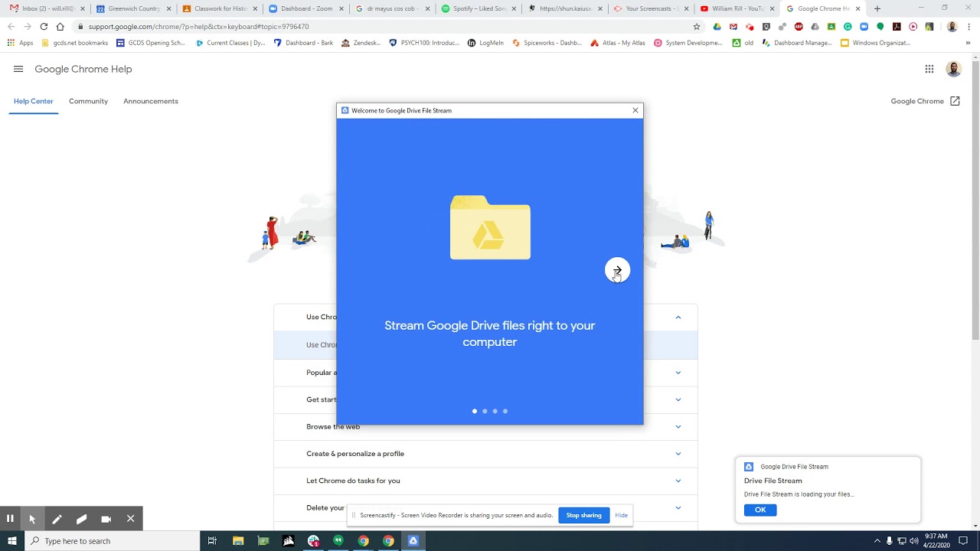980x551 pixels.
Task: Click the taskbar volume icon
Action: pyautogui.click(x=913, y=541)
